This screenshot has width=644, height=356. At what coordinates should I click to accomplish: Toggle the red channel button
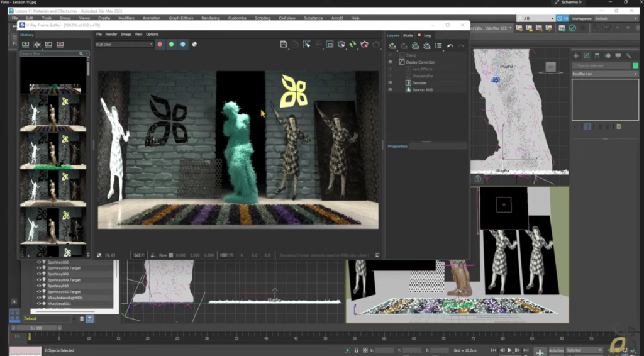(x=160, y=45)
